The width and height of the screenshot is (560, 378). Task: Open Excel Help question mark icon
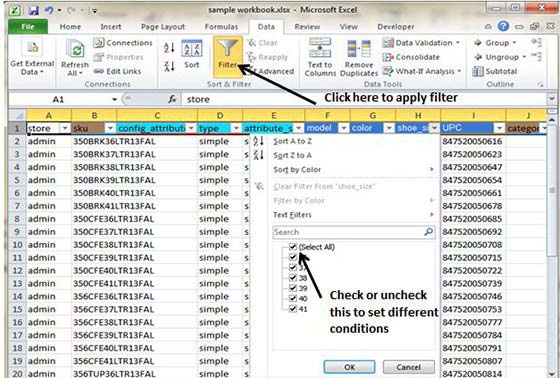click(503, 26)
